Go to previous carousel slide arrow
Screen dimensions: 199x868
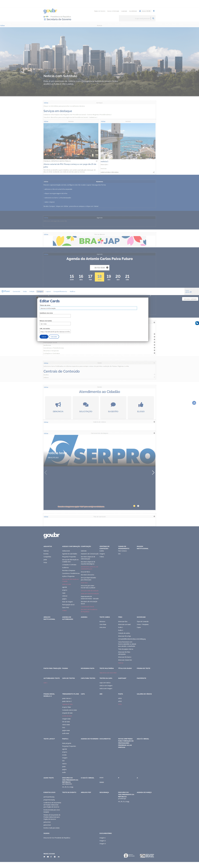coord(46,472)
